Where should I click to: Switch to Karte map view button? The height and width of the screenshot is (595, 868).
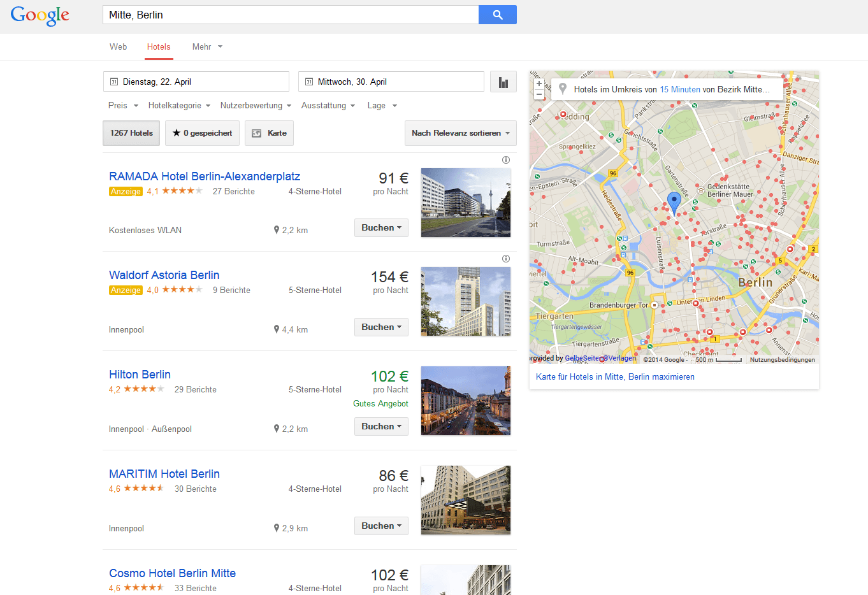pyautogui.click(x=269, y=133)
